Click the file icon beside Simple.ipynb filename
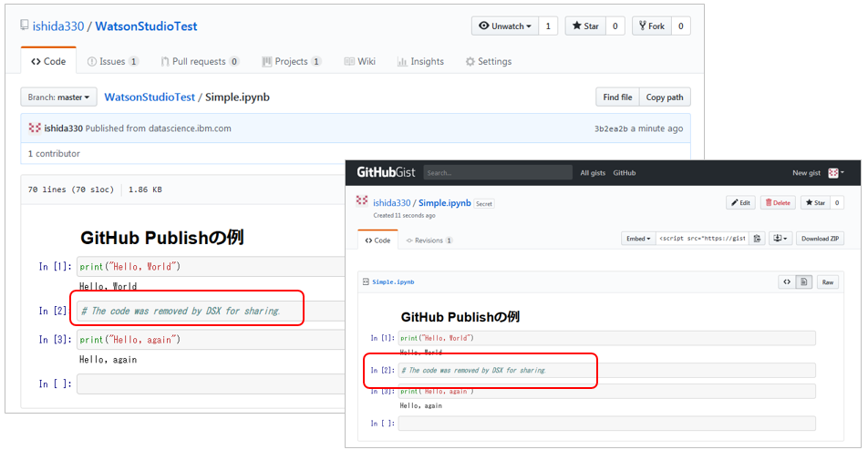 point(366,282)
